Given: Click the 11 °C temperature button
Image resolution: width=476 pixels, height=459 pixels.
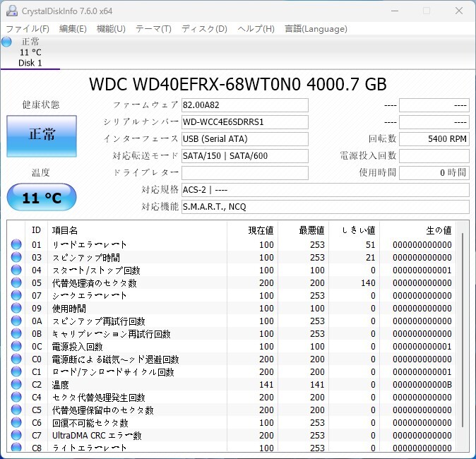Looking at the screenshot, I should 42,197.
